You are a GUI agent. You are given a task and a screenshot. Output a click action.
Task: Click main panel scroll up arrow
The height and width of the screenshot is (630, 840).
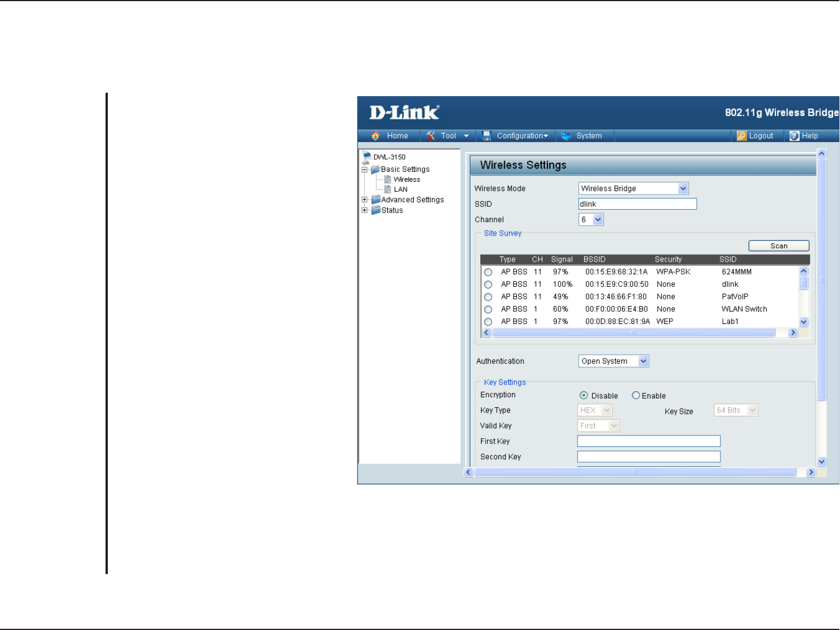click(x=822, y=154)
